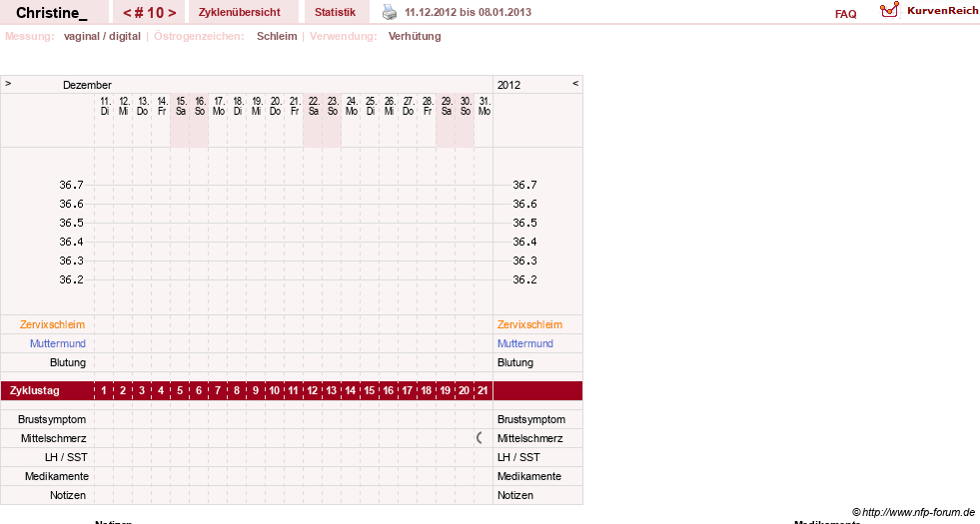Image resolution: width=980 pixels, height=524 pixels.
Task: Click Zyklustag cell 14
Action: [350, 390]
